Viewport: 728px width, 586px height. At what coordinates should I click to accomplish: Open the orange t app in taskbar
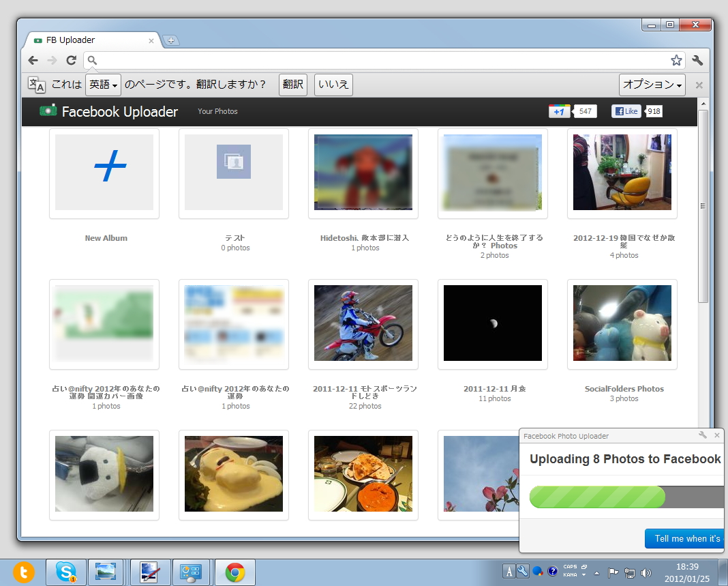(x=24, y=572)
